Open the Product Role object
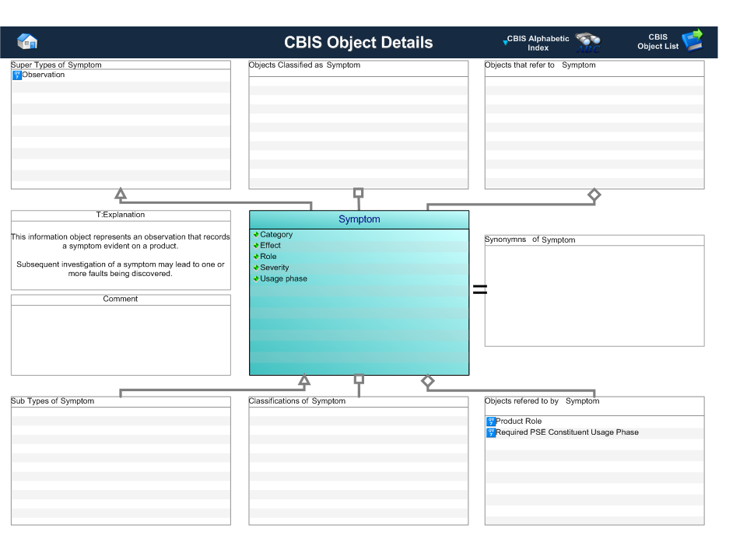This screenshot has width=747, height=560. pos(519,421)
